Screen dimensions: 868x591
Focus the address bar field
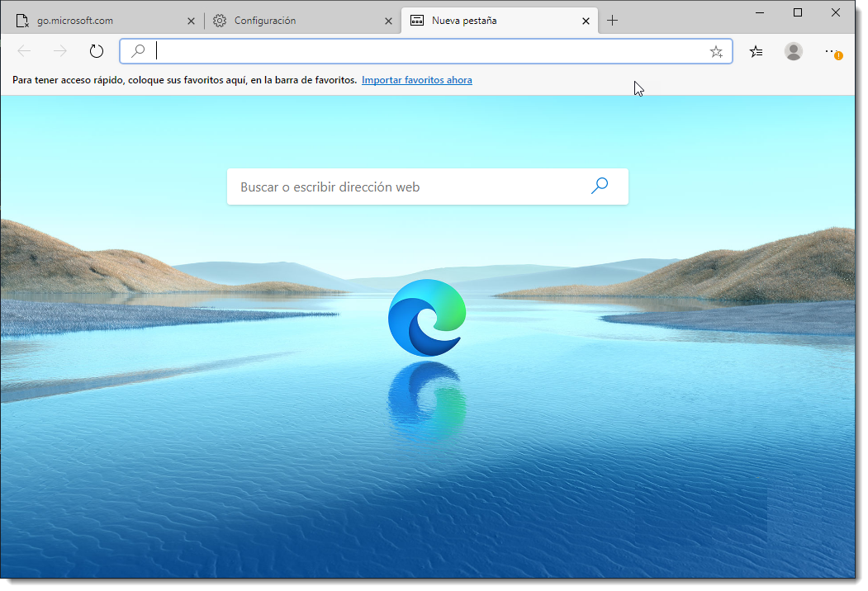tap(426, 51)
